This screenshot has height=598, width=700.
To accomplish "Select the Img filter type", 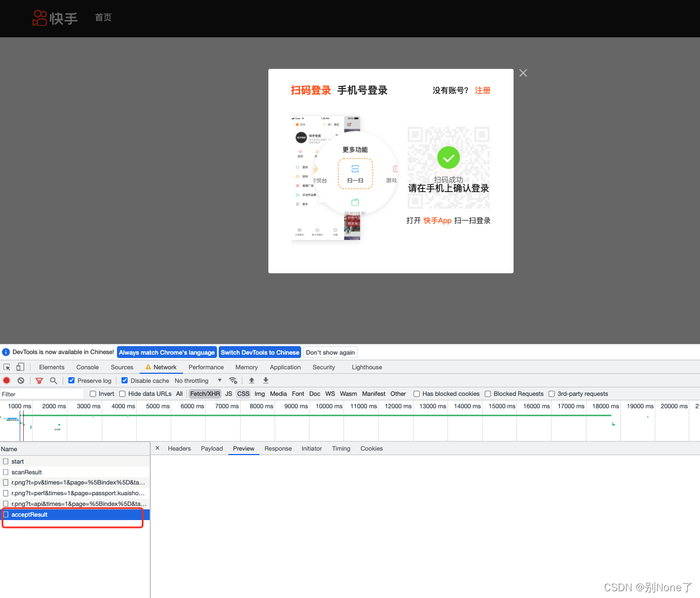I will [260, 394].
